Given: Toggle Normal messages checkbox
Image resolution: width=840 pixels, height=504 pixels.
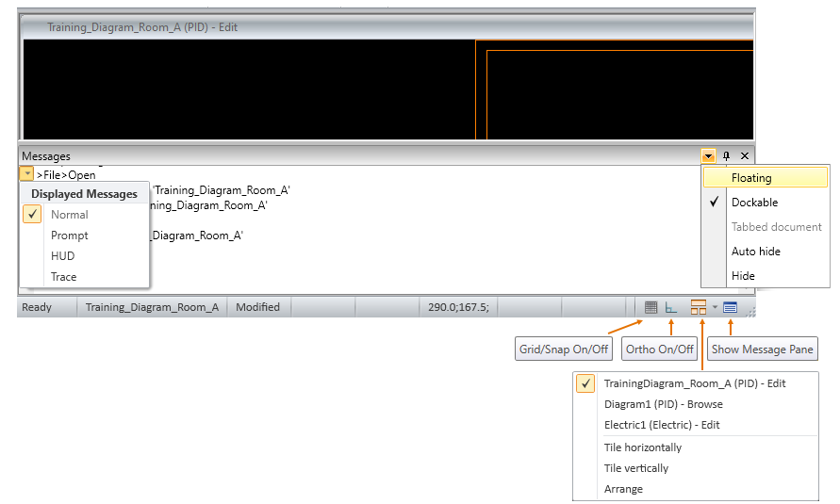Looking at the screenshot, I should coord(69,215).
